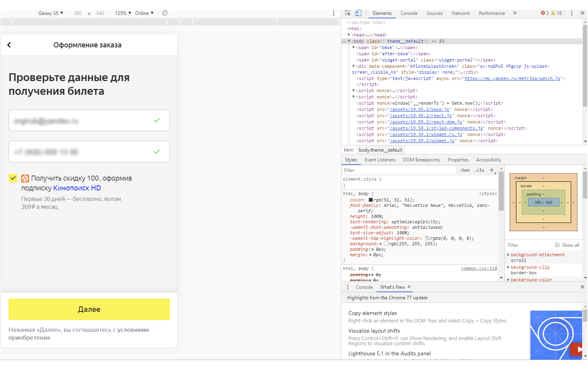
Task: Click the yellow warning count icon
Action: click(x=553, y=13)
